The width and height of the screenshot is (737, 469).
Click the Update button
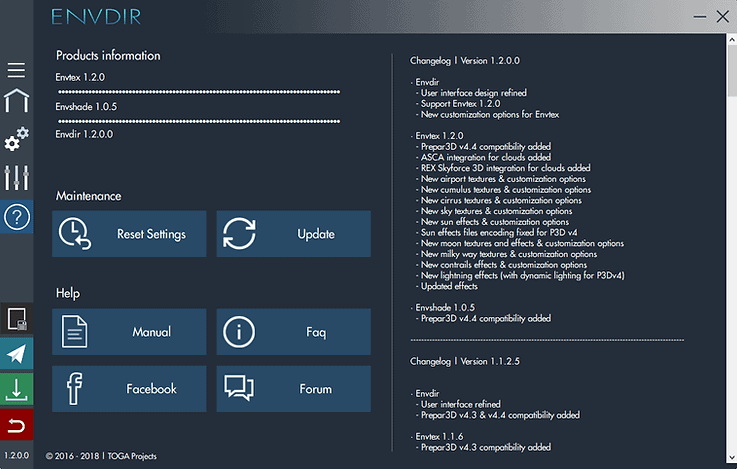point(293,235)
